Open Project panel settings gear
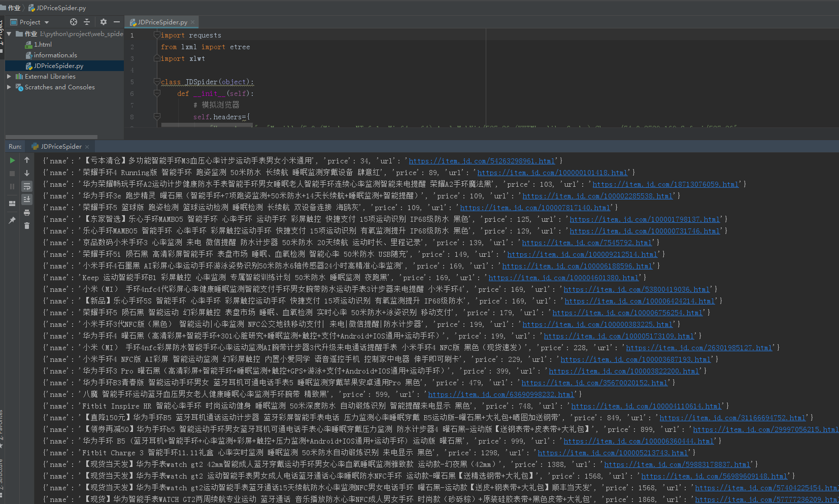This screenshot has height=504, width=839. tap(104, 22)
